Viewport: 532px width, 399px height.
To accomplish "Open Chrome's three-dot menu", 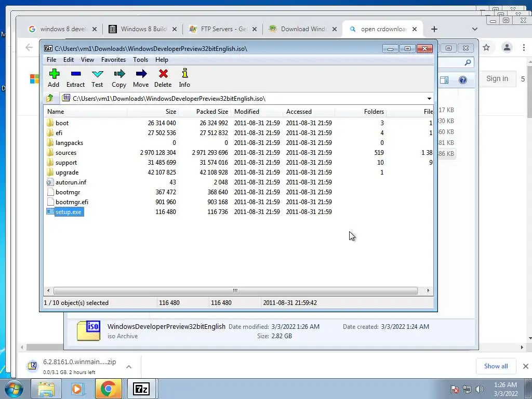I will coord(524,47).
